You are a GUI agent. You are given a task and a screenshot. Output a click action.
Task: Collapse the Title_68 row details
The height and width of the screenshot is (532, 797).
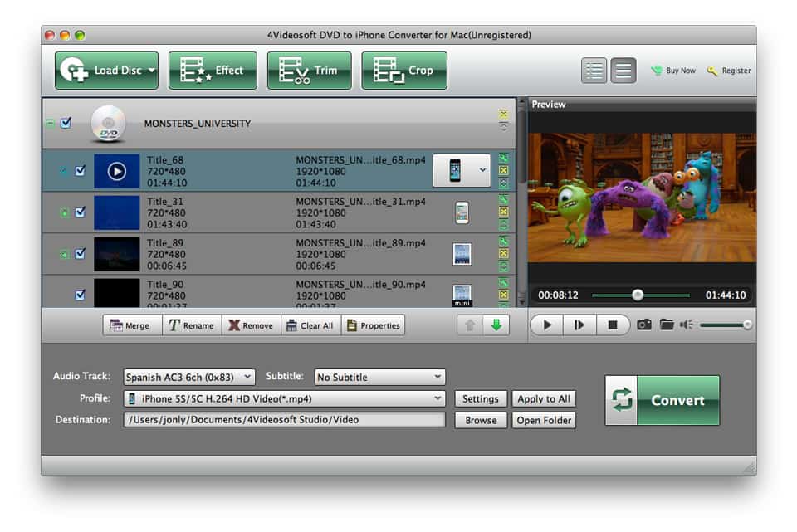[x=65, y=171]
